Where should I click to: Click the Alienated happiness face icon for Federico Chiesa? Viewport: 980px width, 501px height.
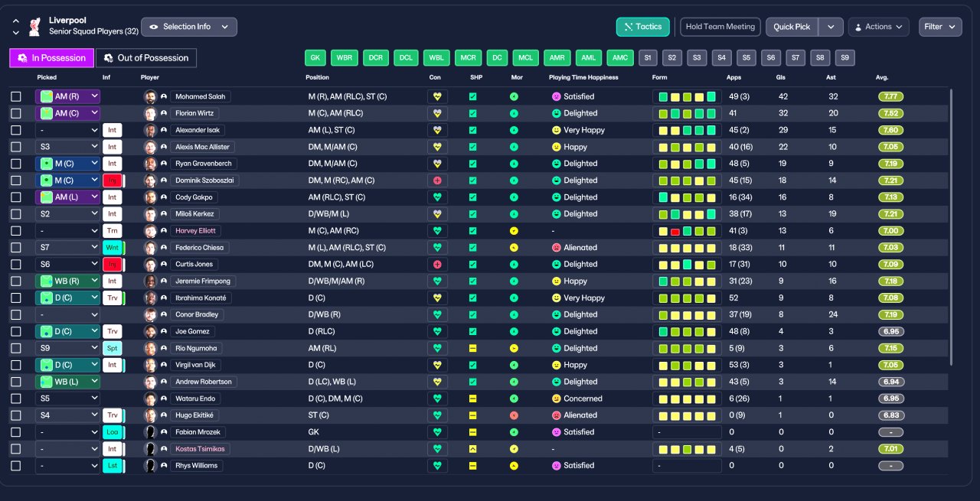tap(556, 248)
